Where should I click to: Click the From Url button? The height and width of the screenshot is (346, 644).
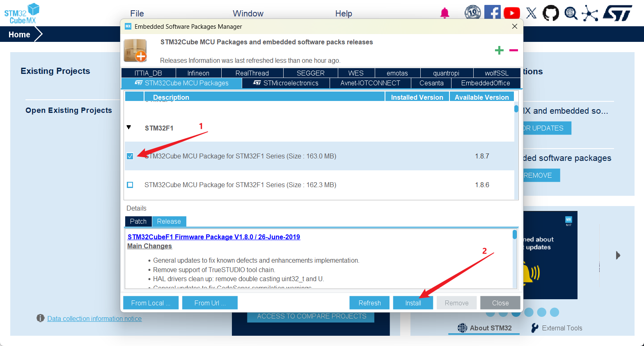coord(210,303)
